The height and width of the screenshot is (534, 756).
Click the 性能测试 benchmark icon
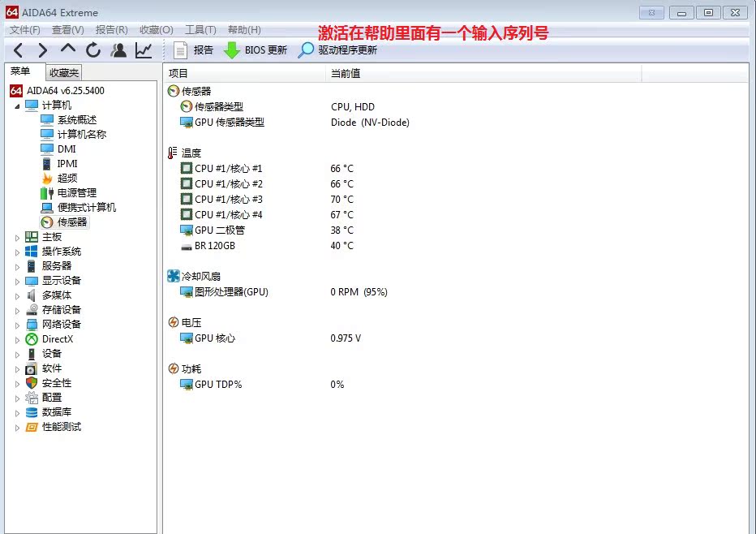[32, 427]
